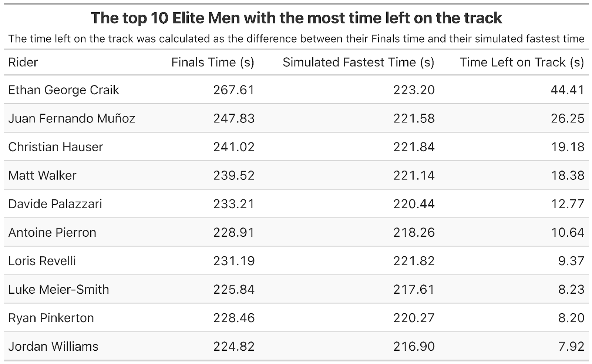
Task: Click the Matt Walker rider name
Action: (x=42, y=175)
